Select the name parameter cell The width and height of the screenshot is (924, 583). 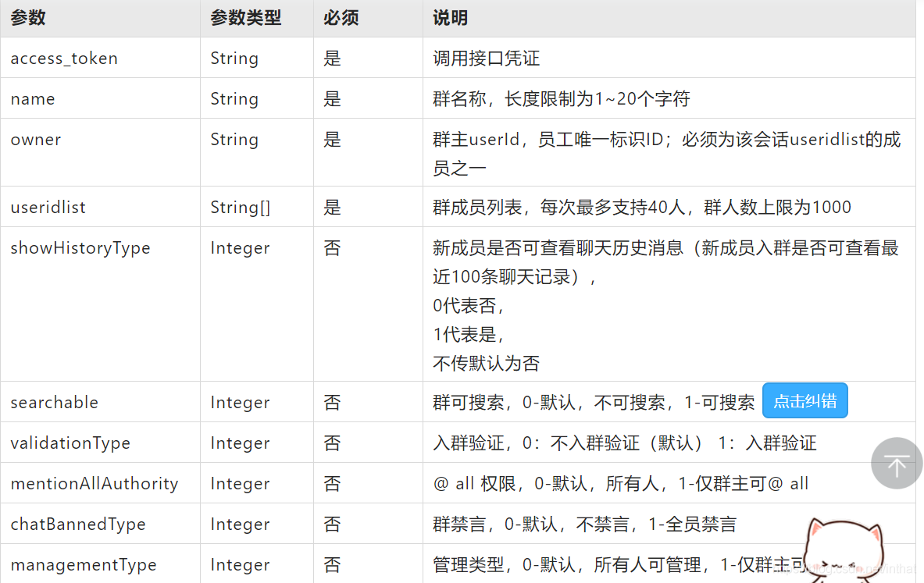[33, 99]
